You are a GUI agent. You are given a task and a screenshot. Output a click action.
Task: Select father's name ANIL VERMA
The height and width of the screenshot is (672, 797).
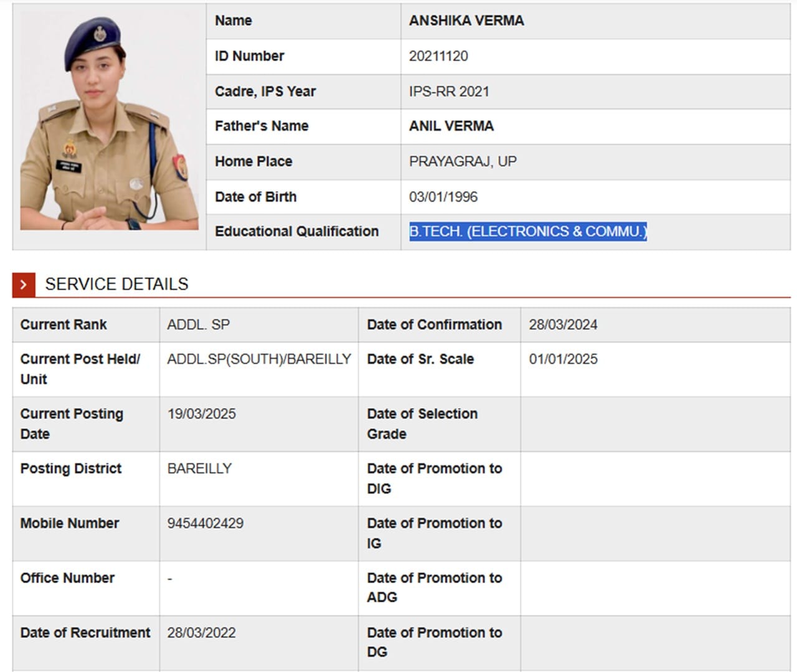tap(451, 126)
